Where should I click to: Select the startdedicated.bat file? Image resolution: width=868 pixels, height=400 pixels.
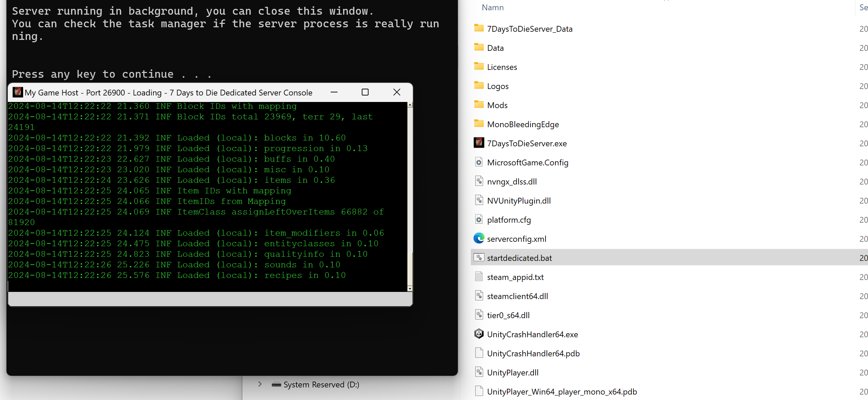[519, 258]
